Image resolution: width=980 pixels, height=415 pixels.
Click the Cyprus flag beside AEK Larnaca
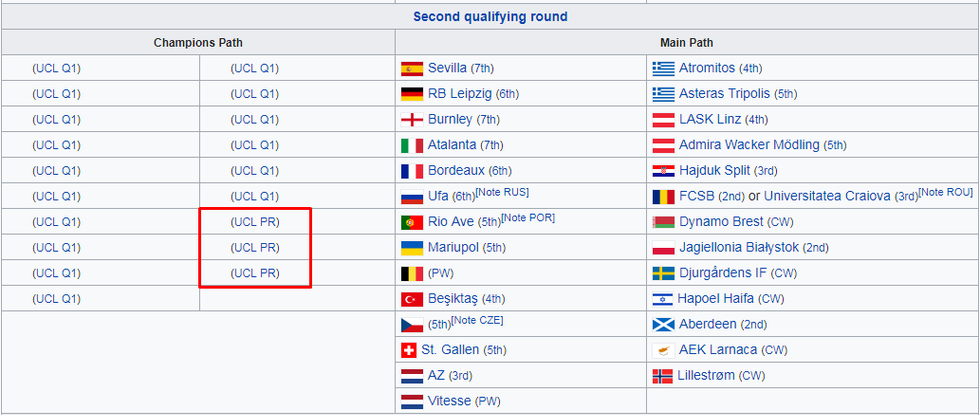pos(663,350)
